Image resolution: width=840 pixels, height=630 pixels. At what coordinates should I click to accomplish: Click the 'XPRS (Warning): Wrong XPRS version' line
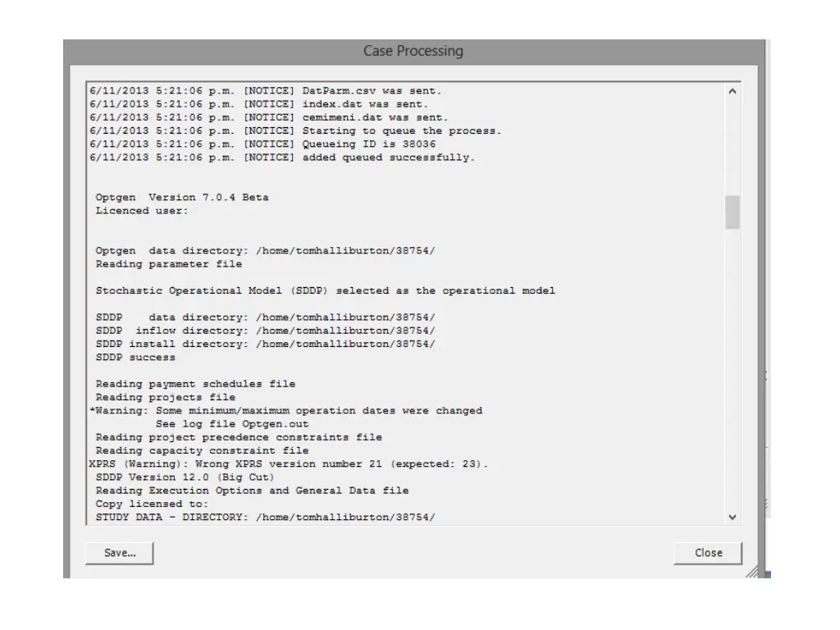[289, 464]
